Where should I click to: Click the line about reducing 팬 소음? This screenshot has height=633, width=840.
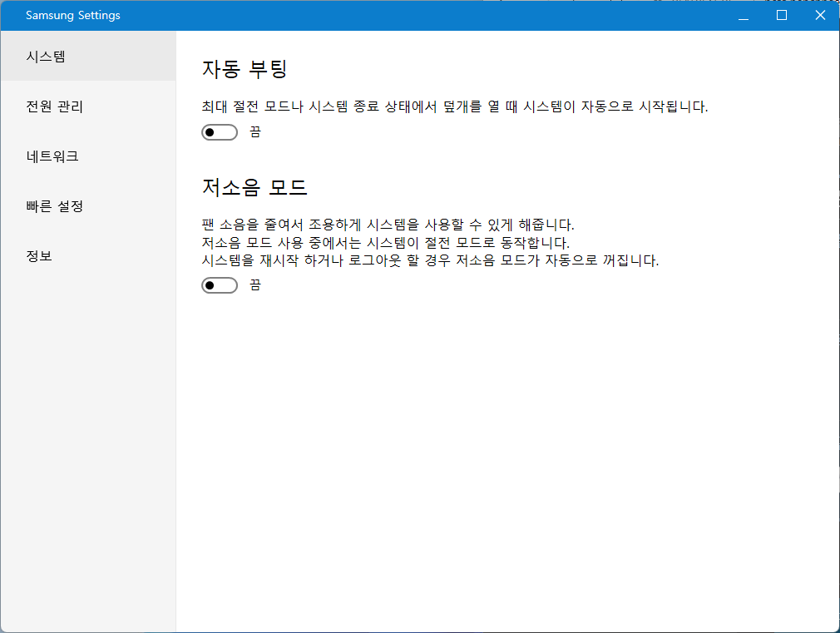click(388, 225)
